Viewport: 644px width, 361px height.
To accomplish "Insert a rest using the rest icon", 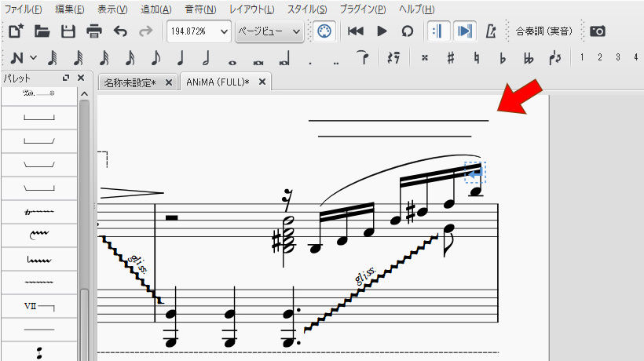I will click(x=393, y=58).
